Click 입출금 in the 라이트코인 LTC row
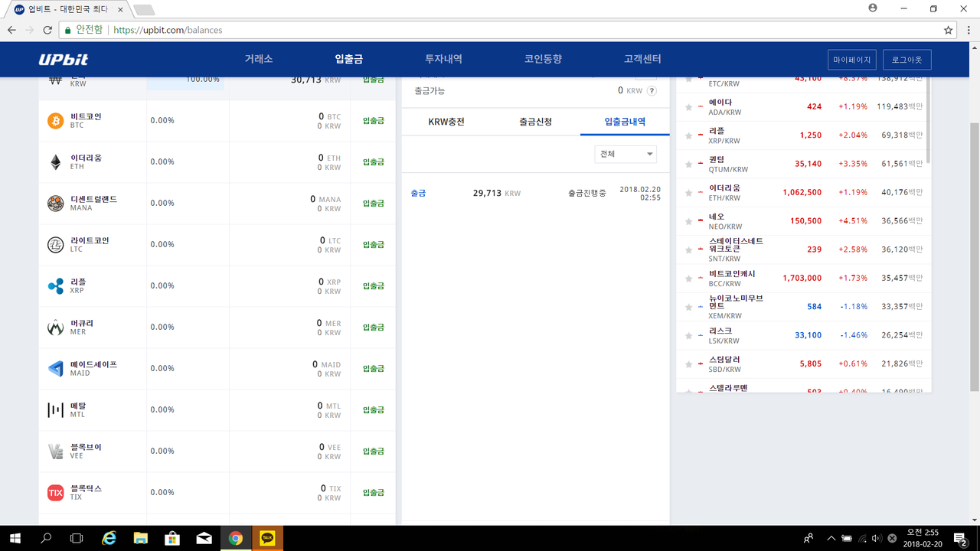 tap(374, 245)
